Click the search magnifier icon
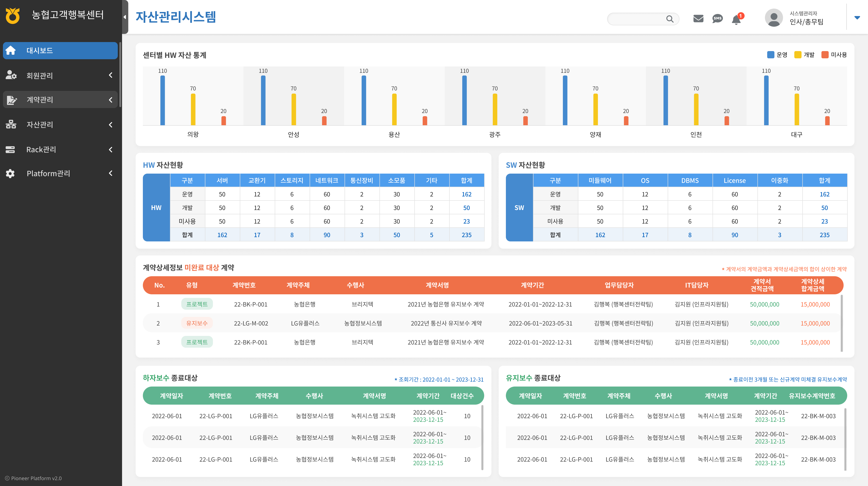This screenshot has width=868, height=486. [670, 19]
